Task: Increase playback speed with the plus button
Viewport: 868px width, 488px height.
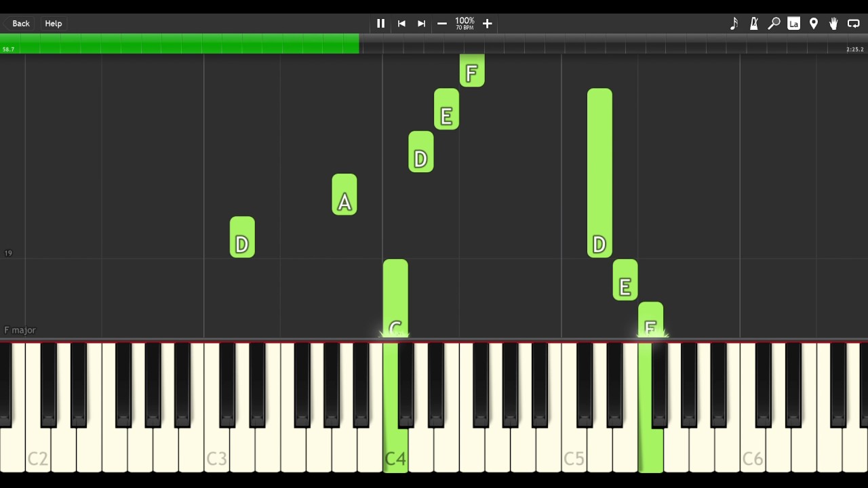Action: tap(487, 24)
